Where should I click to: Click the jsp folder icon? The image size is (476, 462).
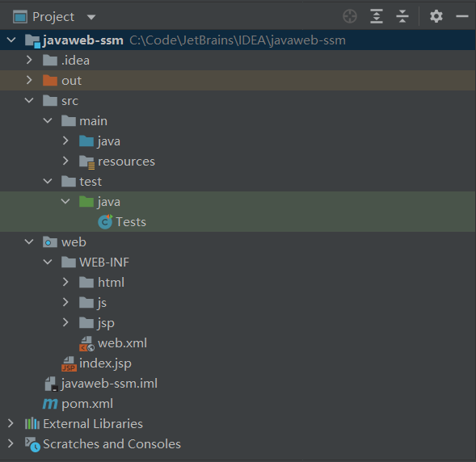pos(86,323)
